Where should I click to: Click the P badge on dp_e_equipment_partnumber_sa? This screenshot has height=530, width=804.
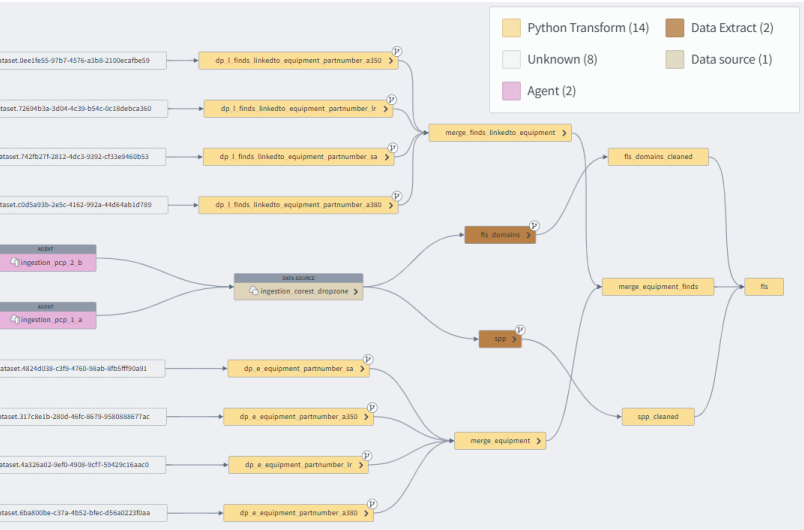[367, 359]
